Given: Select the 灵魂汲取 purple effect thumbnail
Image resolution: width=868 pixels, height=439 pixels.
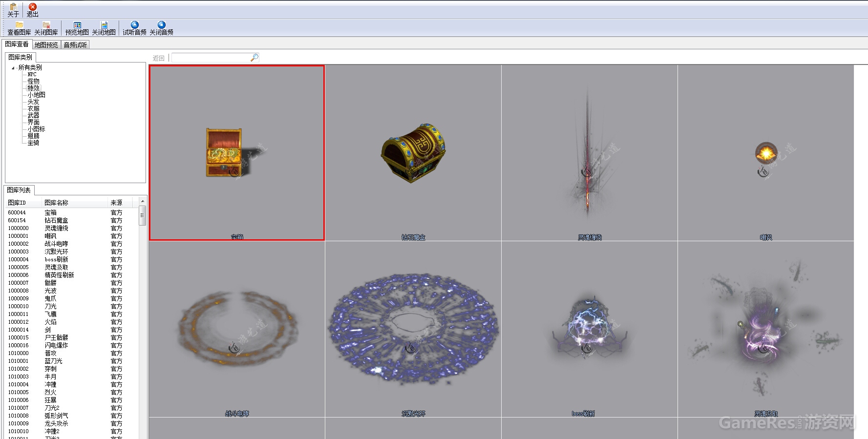Looking at the screenshot, I should click(x=766, y=329).
